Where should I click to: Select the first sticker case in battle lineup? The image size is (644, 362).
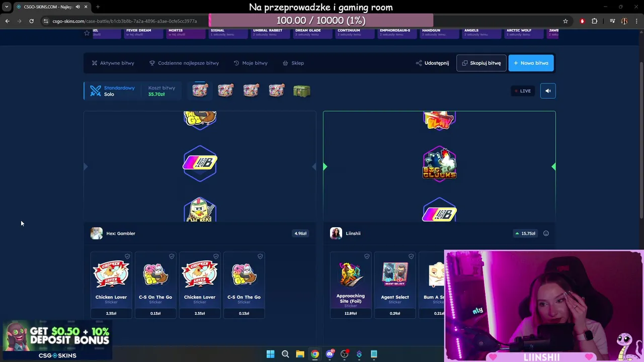click(200, 90)
